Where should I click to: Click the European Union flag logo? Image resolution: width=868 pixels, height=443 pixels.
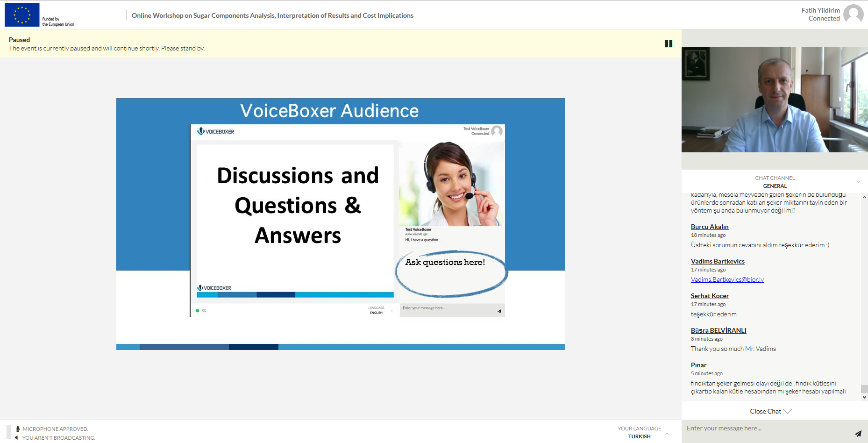22,15
